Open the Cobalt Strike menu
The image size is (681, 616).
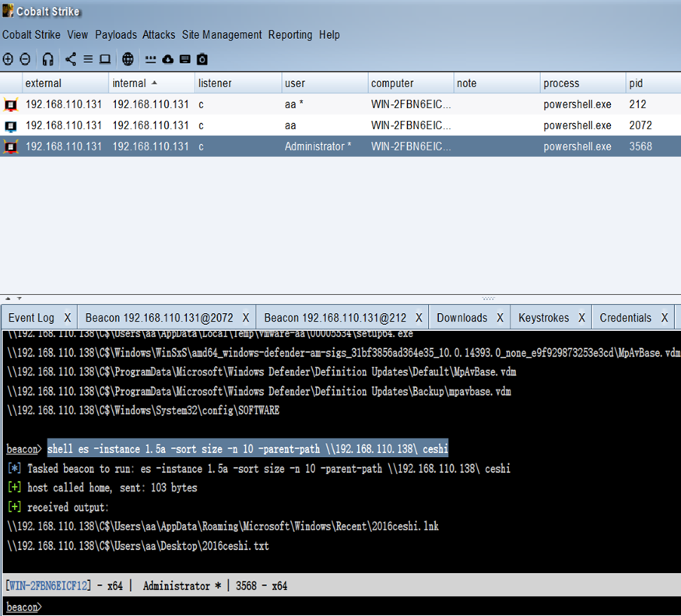[31, 35]
